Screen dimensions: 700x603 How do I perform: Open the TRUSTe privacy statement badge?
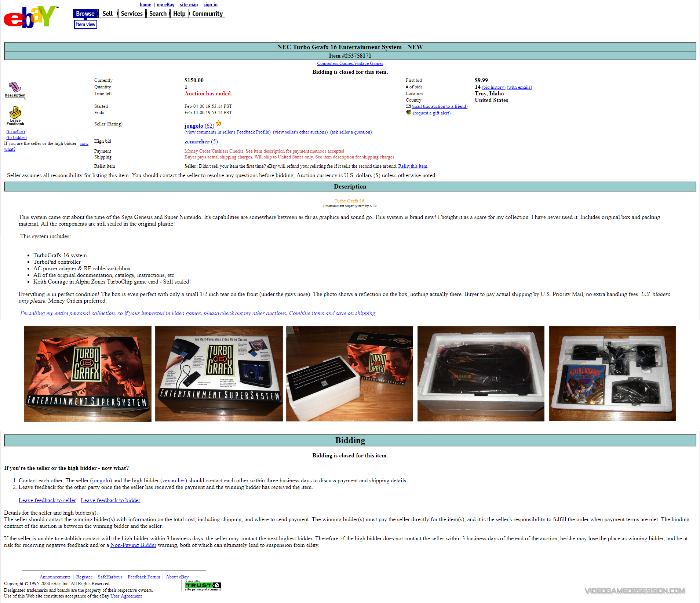203,585
